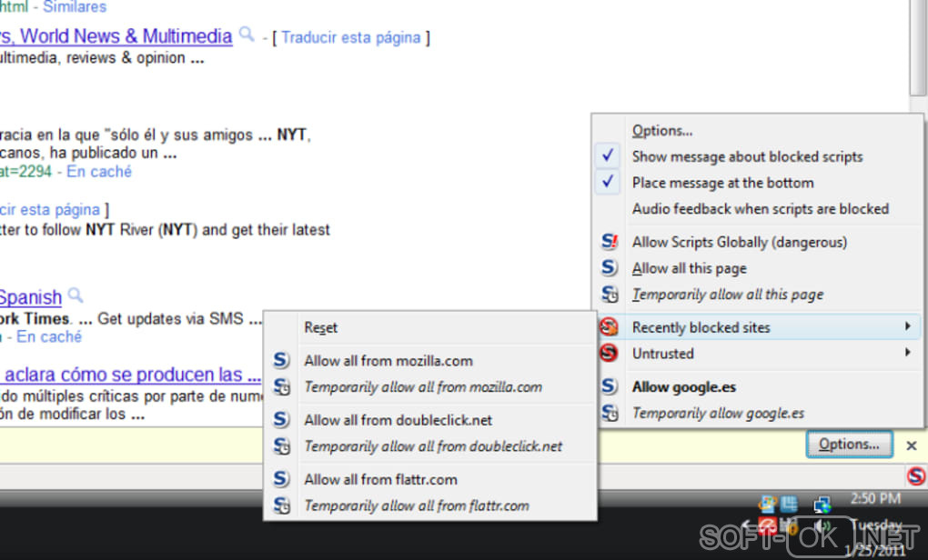This screenshot has height=560, width=928.
Task: Choose Allow all from doubleclick.net
Action: pyautogui.click(x=430, y=419)
